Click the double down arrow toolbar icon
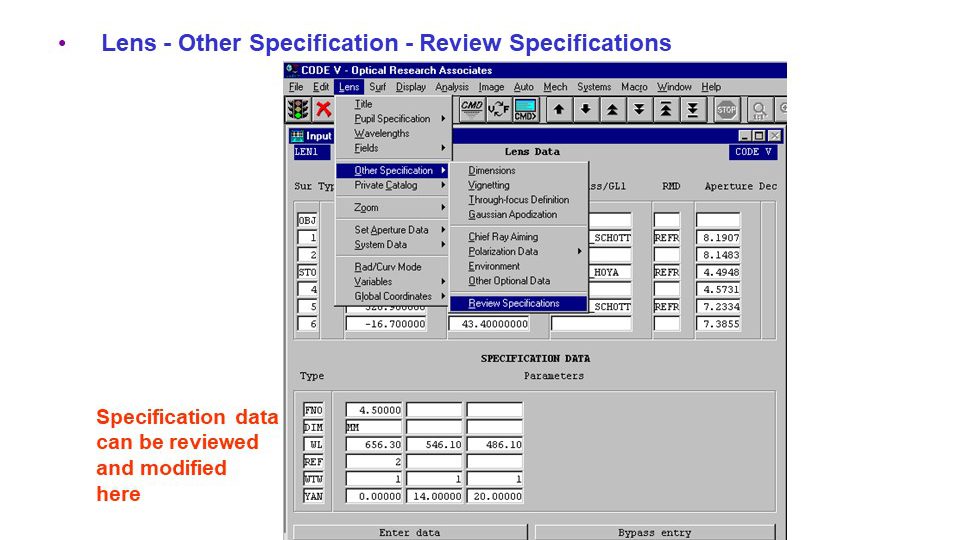960x540 pixels. click(639, 110)
